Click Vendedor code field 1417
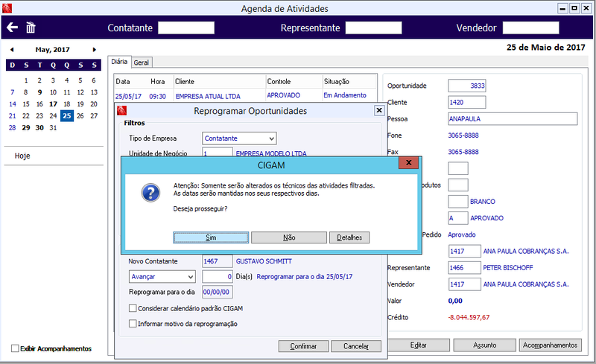This screenshot has height=364, width=596. [464, 284]
